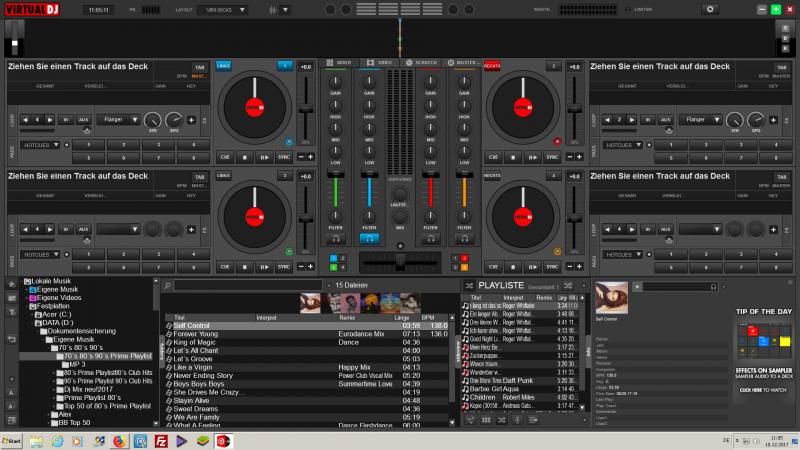800x450 pixels.
Task: Select the 'Barbie Girl' Aqua playlist row
Action: click(520, 389)
